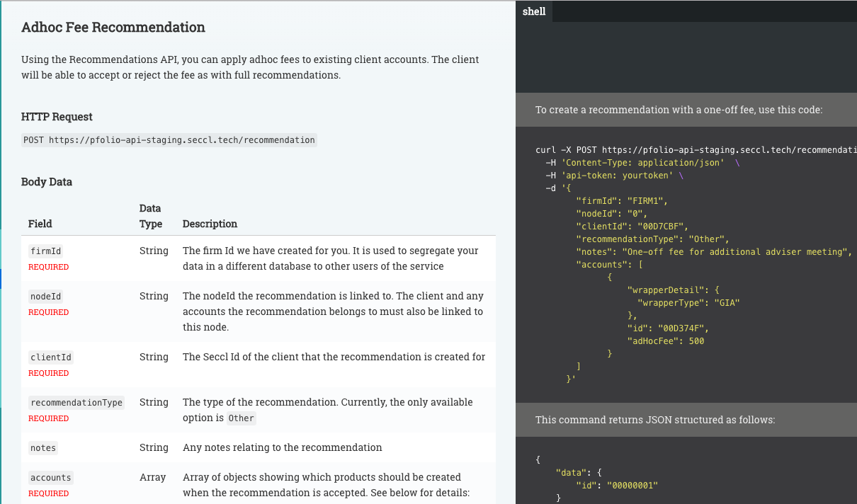
Task: Select the firmId field name
Action: pos(46,251)
